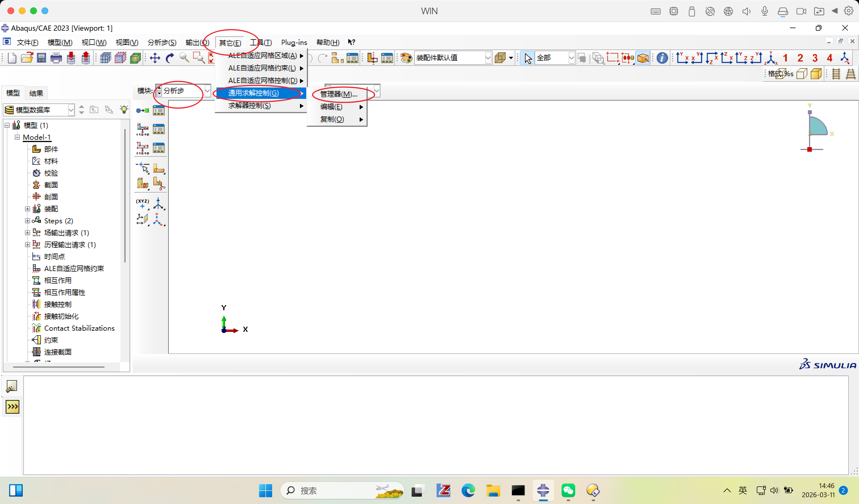Open a model database with the folder icon

coord(27,58)
